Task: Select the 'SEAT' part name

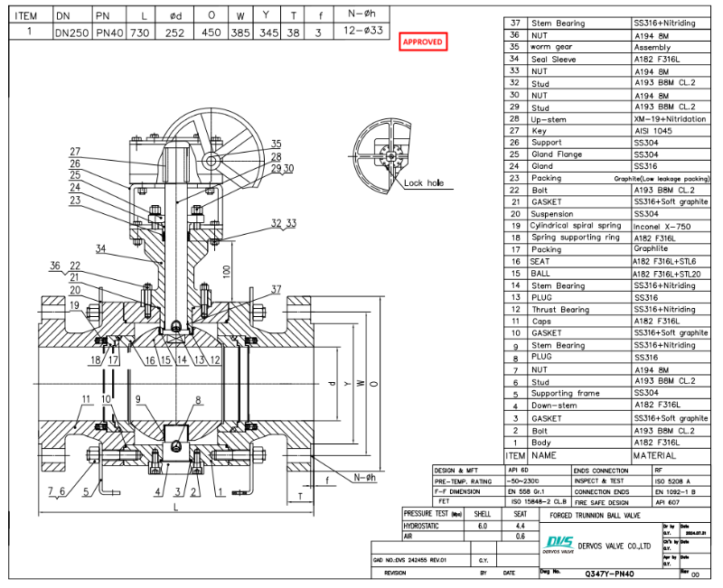Action: [x=540, y=261]
